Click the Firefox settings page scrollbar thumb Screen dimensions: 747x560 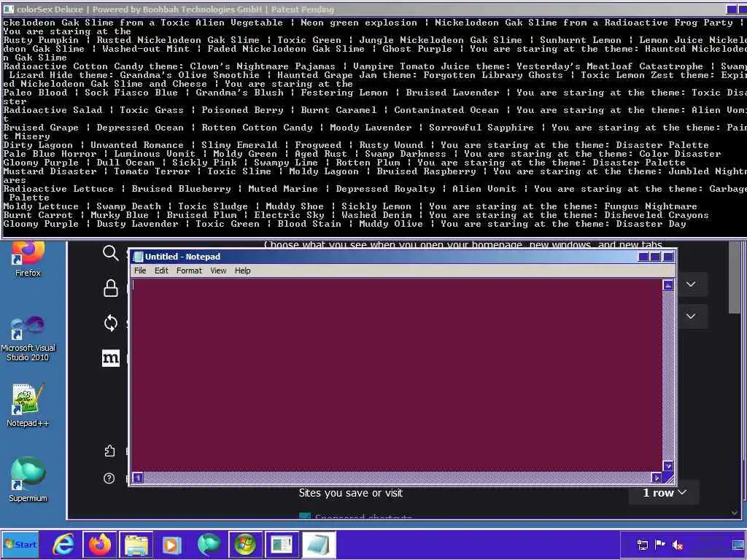point(735,278)
